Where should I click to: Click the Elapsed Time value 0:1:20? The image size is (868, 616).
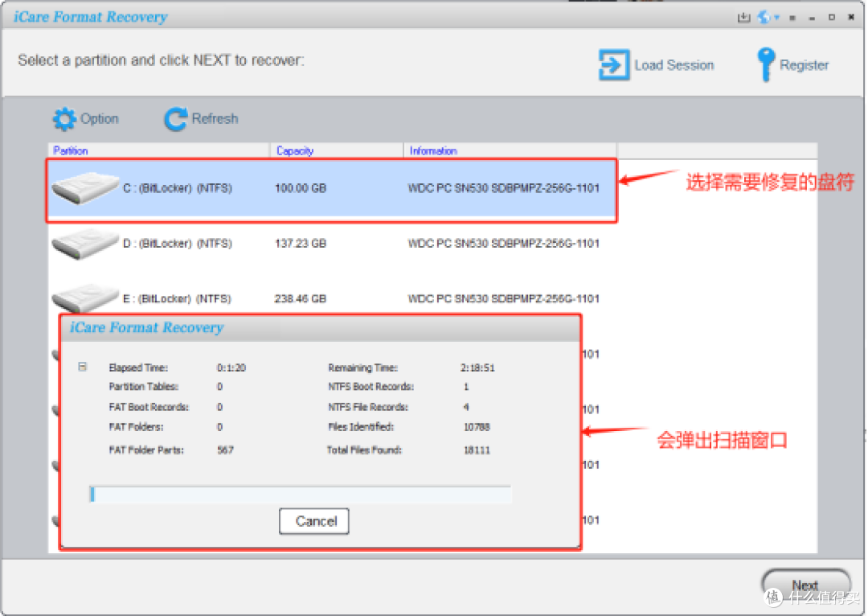coord(231,368)
